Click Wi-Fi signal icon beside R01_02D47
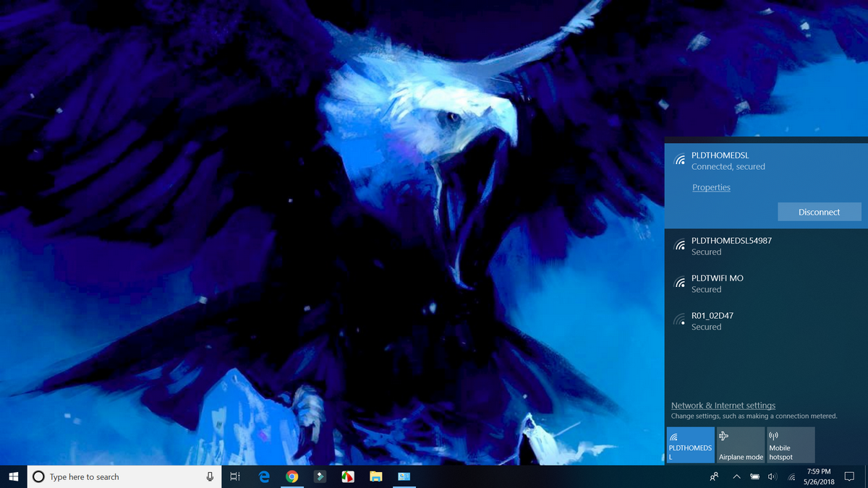868x488 pixels. pyautogui.click(x=679, y=320)
